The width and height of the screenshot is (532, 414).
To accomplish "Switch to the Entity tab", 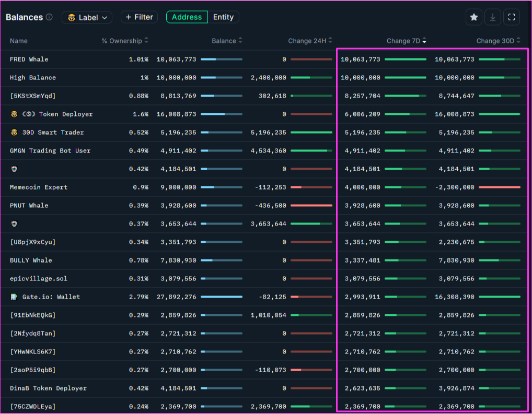I will click(223, 17).
